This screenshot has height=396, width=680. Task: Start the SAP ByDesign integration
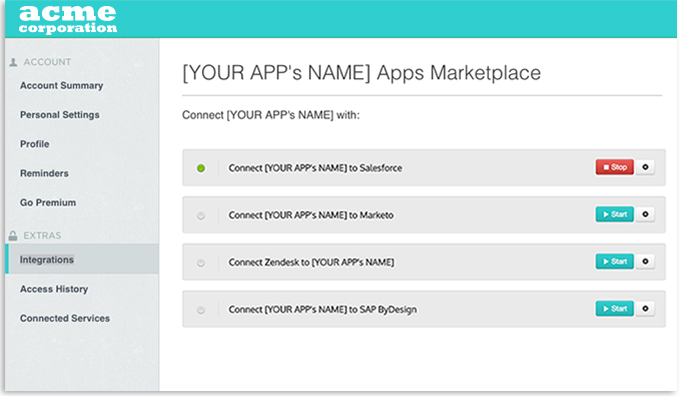point(615,309)
